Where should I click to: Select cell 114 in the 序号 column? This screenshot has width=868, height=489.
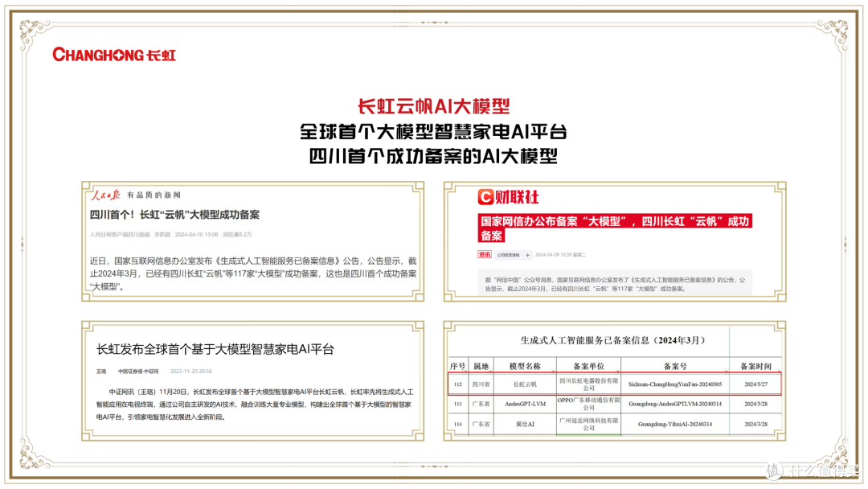458,424
